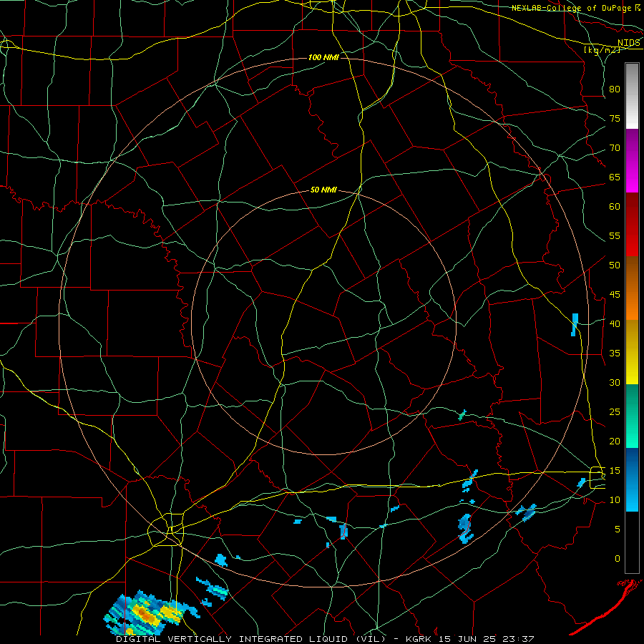Click the tall light-blue echo near the east edge
This screenshot has width=644, height=644.
coord(575,324)
